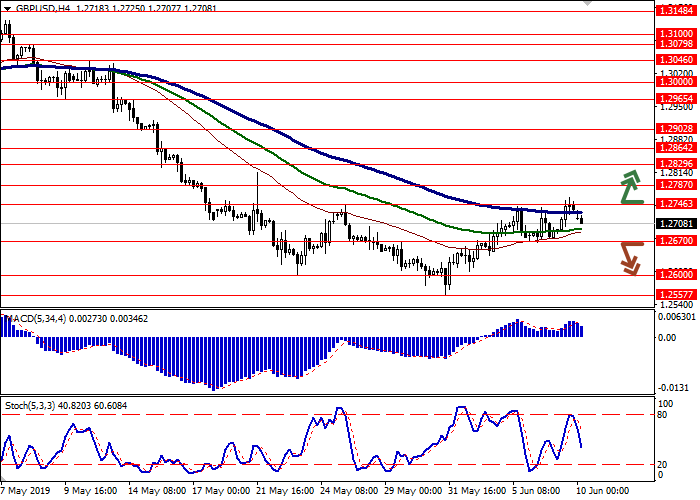Select the 24 May 08:00 date label
700x500 pixels.
point(356,491)
